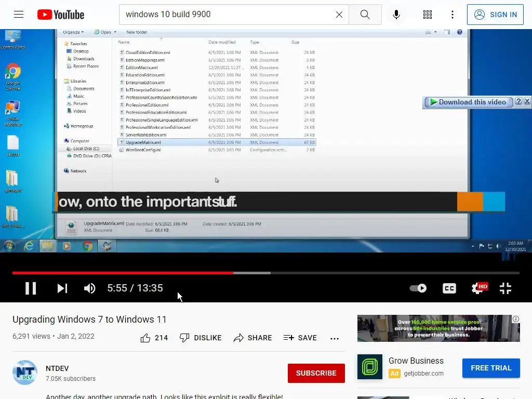
Task: Select EditionMatrix.xml file
Action: coord(141,68)
